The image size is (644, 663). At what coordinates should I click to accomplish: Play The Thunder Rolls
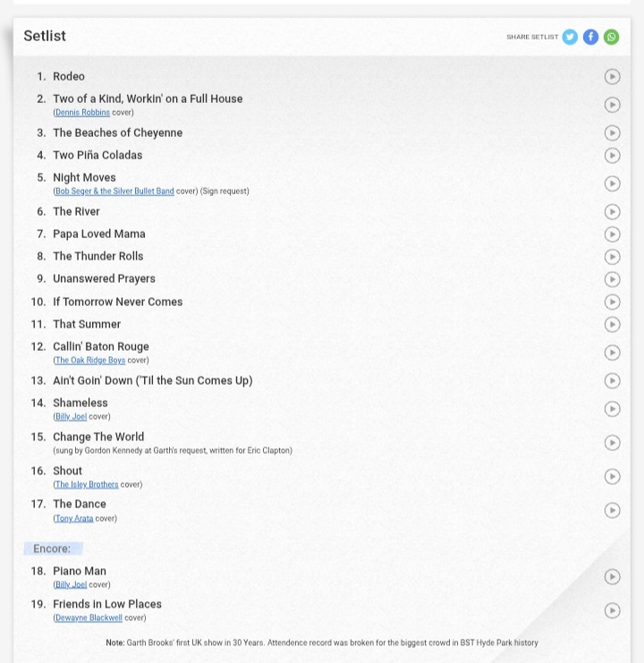[x=612, y=257]
